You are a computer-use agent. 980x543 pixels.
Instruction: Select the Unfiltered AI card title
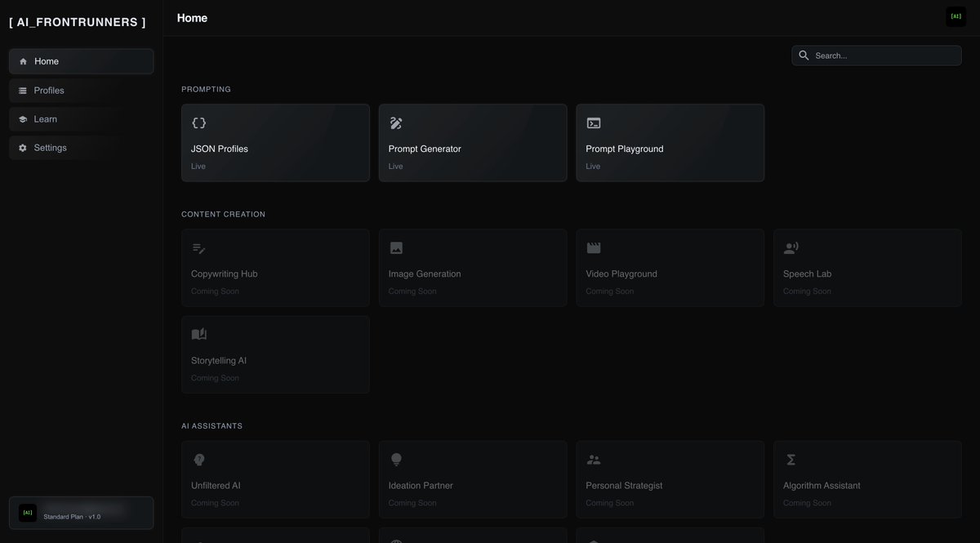click(216, 486)
